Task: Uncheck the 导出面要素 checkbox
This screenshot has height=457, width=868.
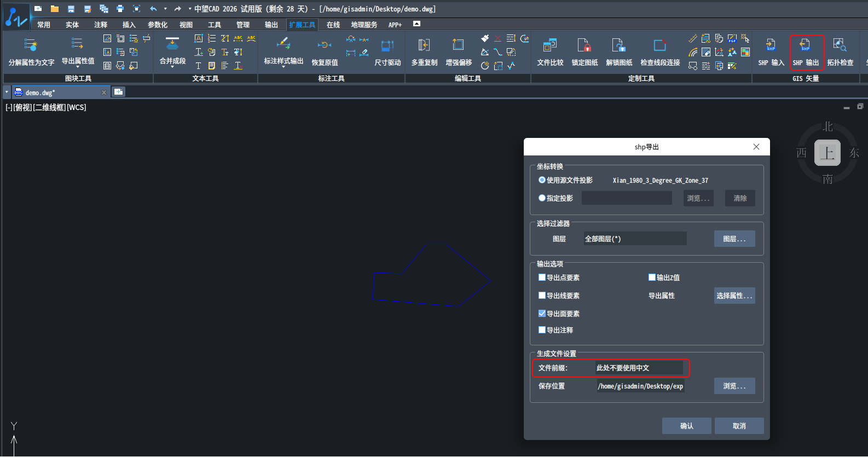Action: tap(542, 314)
